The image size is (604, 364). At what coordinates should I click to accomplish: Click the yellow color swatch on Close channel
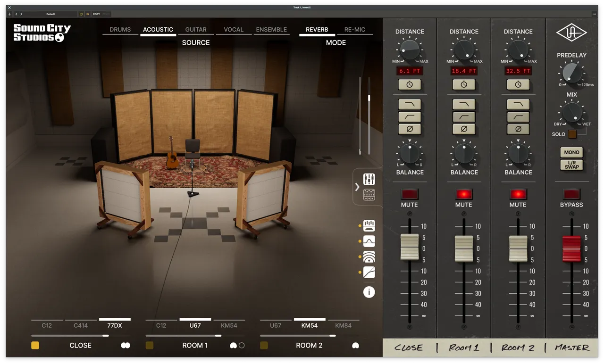(x=35, y=345)
